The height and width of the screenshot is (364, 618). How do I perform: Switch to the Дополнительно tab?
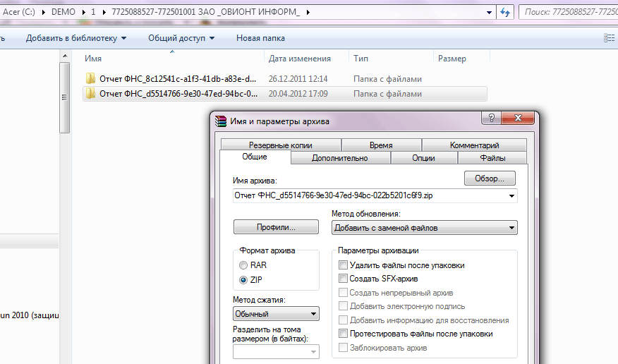(340, 158)
